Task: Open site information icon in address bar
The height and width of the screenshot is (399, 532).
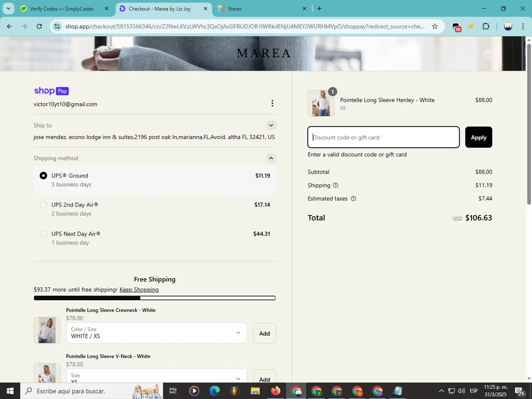Action: point(57,26)
